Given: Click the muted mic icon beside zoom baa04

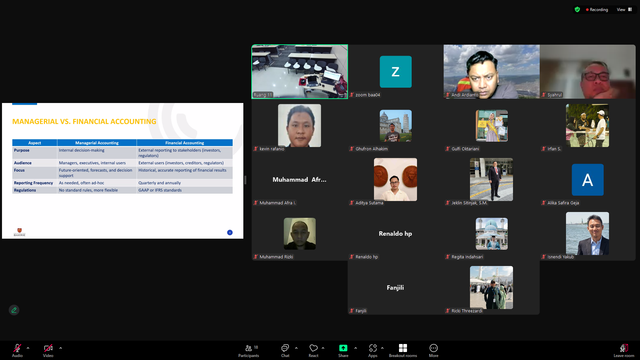Looking at the screenshot, I should tap(352, 95).
